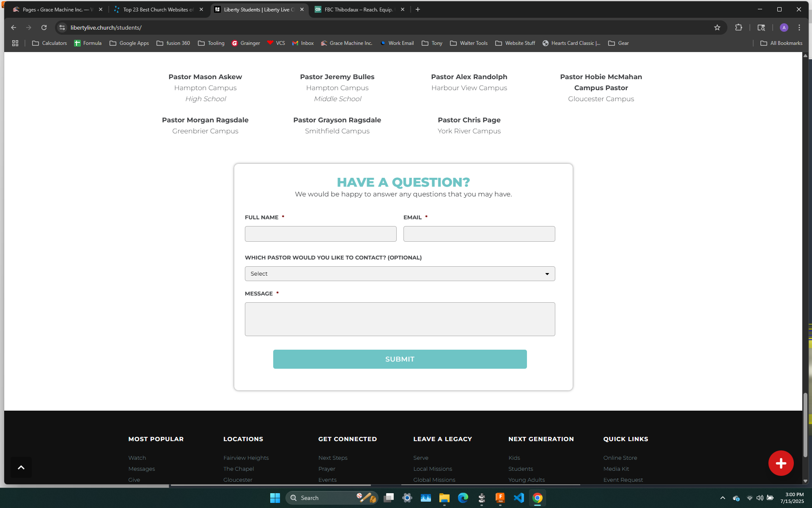812x508 pixels.
Task: Click the site info icon in address bar
Action: (62, 28)
